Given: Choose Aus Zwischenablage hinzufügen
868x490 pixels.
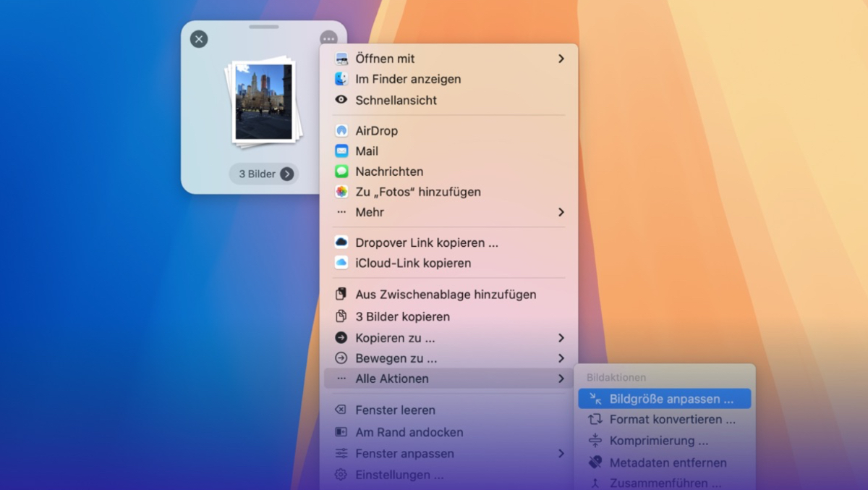Looking at the screenshot, I should [x=446, y=295].
